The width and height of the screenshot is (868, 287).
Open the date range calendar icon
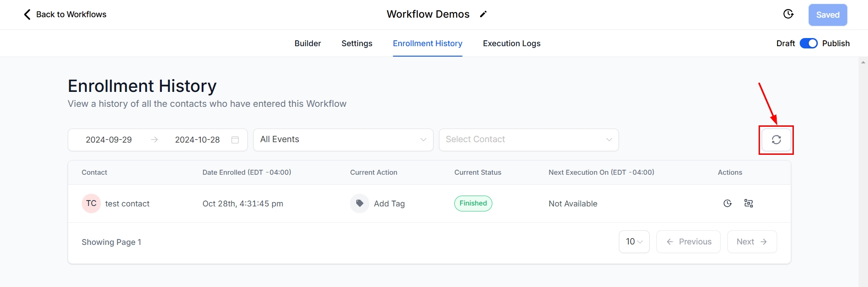click(235, 140)
